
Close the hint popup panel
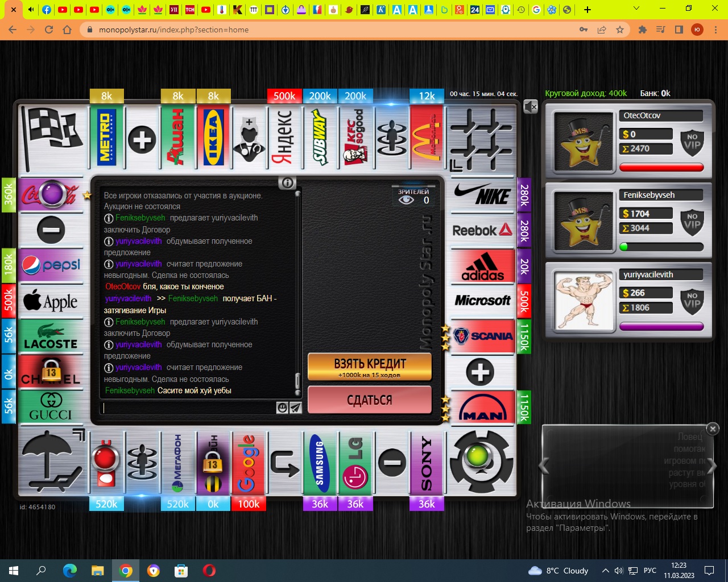click(713, 429)
